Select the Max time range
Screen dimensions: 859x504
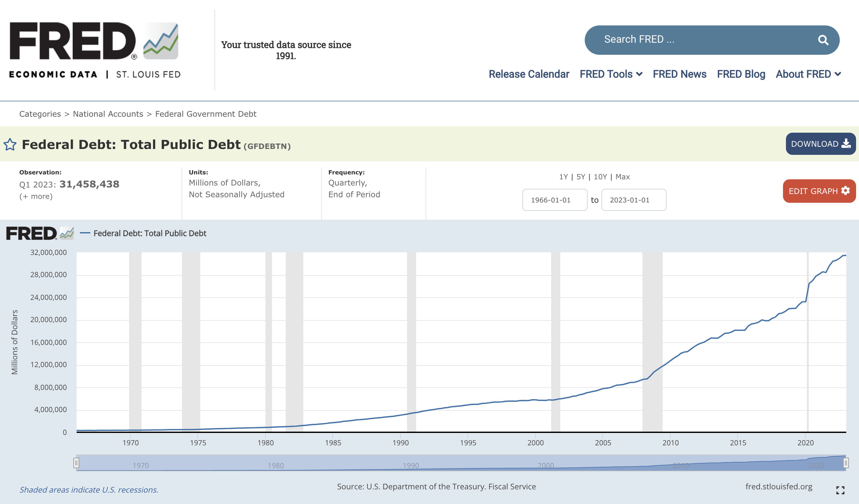[x=623, y=176]
